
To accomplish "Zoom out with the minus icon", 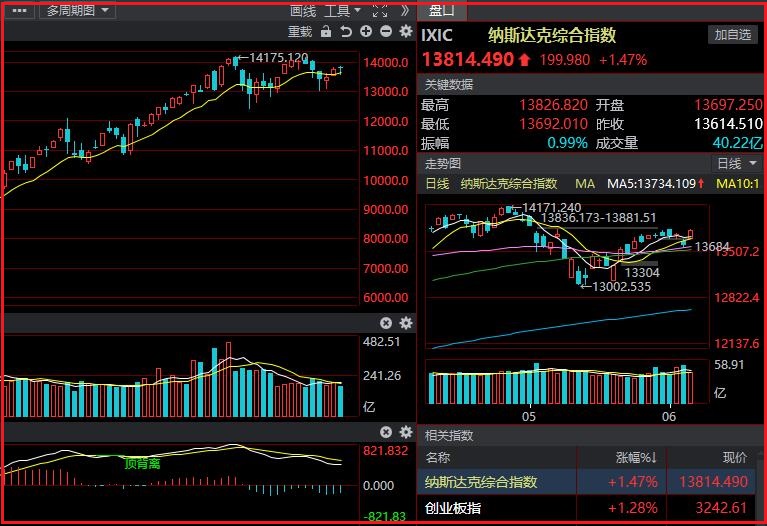I will 386,32.
